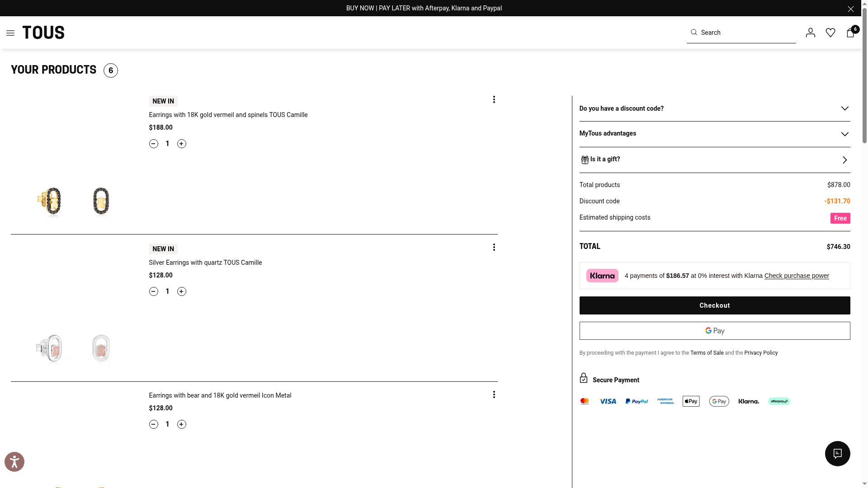This screenshot has height=488, width=868.
Task: Open accessibility options widget
Action: coord(14,462)
